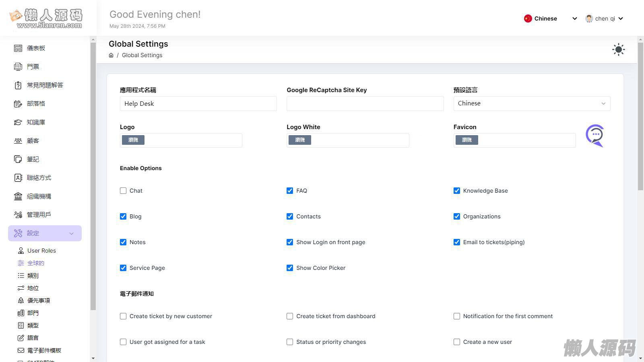
Task: Open 管理用戶 manage users sidebar item
Action: coord(39,215)
